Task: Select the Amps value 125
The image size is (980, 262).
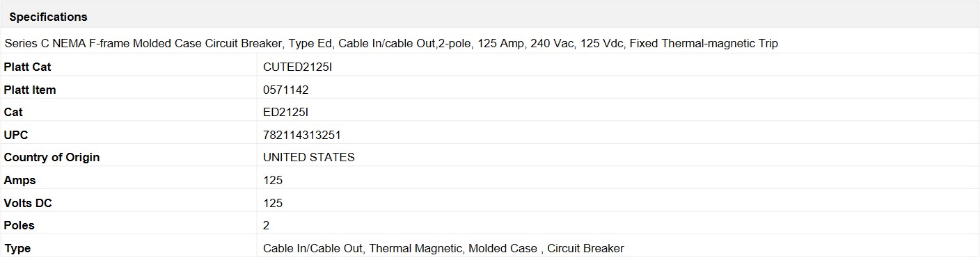Action: point(273,180)
